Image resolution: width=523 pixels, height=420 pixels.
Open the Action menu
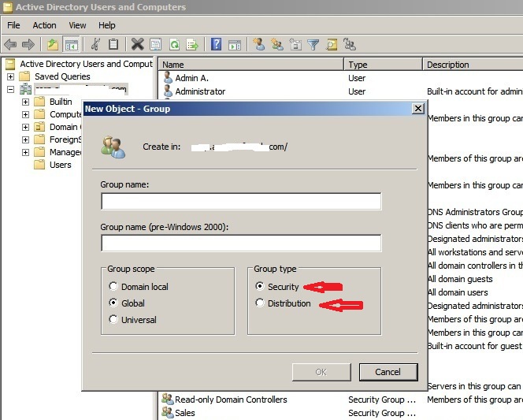pyautogui.click(x=44, y=25)
